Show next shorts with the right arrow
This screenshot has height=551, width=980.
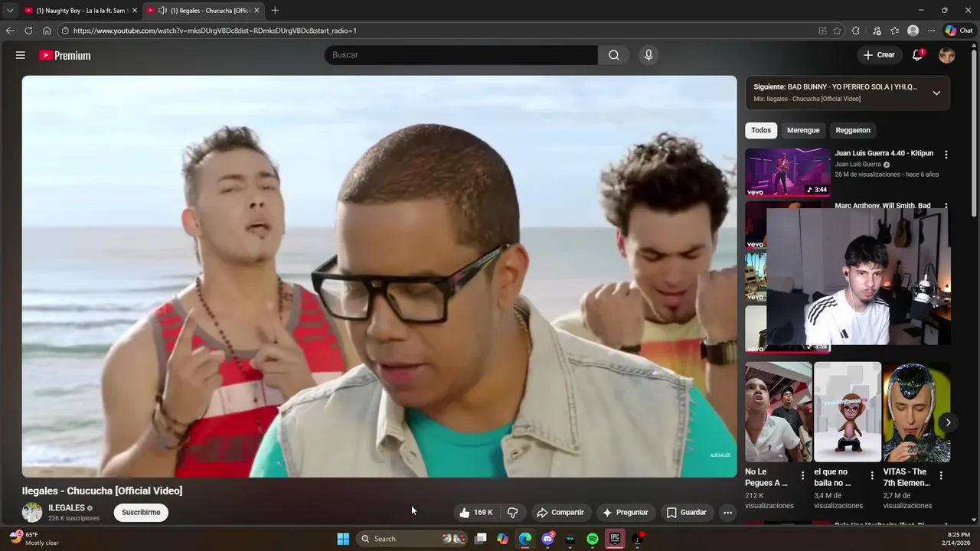[948, 422]
